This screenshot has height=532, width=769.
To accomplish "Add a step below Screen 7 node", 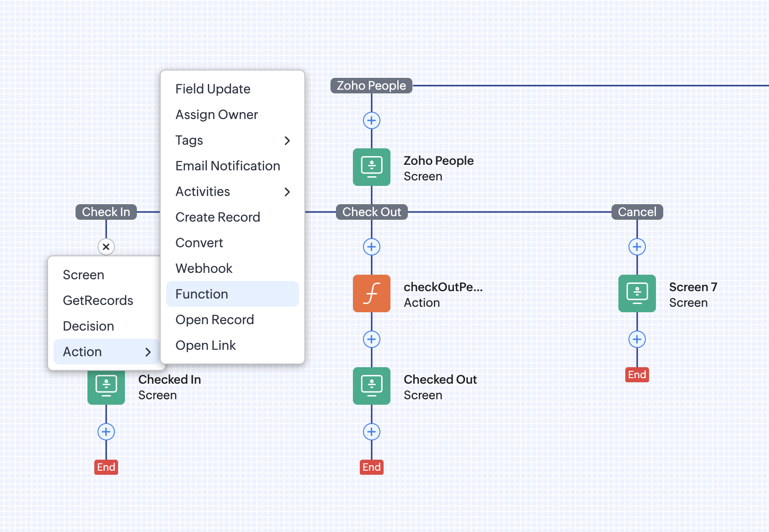I will [637, 339].
